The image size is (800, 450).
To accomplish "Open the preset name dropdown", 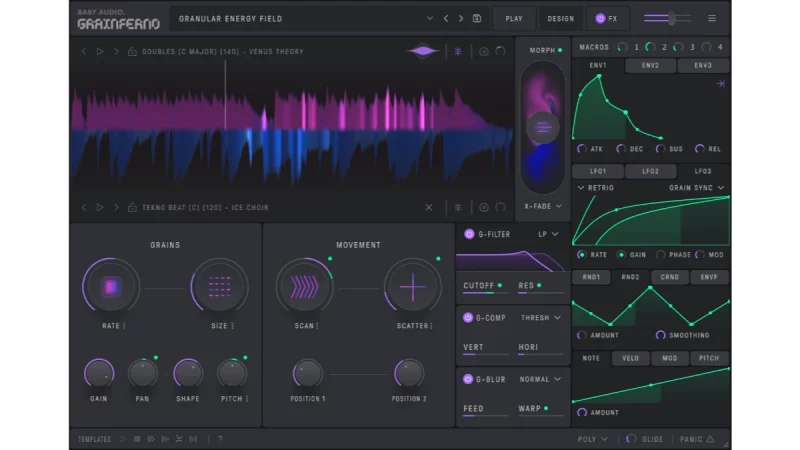I will click(430, 18).
